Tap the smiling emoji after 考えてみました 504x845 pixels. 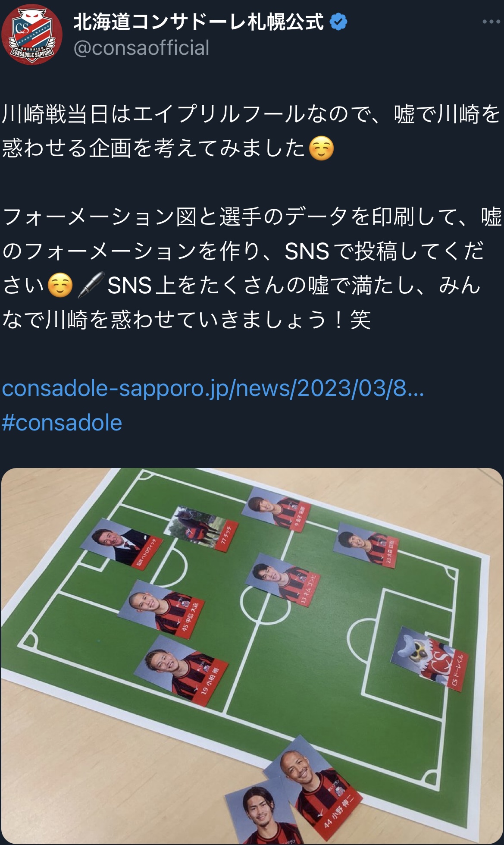coord(322,149)
